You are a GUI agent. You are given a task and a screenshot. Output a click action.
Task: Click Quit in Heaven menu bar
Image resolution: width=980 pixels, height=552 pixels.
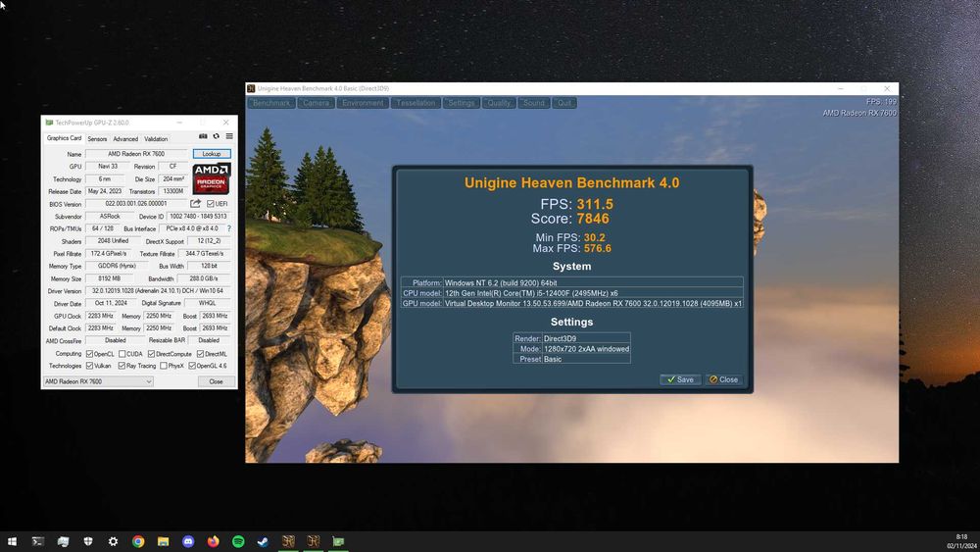coord(564,103)
